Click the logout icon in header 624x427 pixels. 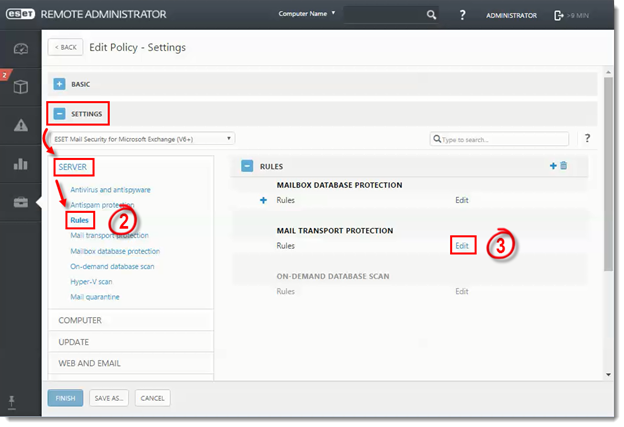(558, 16)
